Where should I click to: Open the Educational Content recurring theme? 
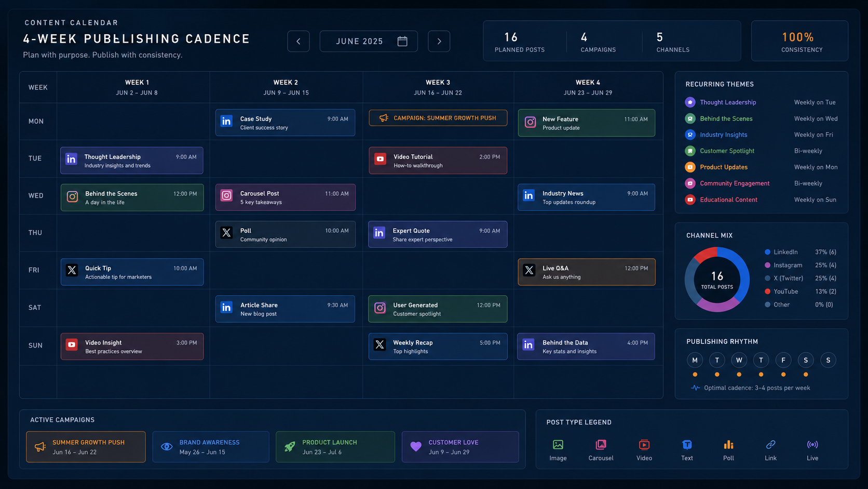coord(761,200)
